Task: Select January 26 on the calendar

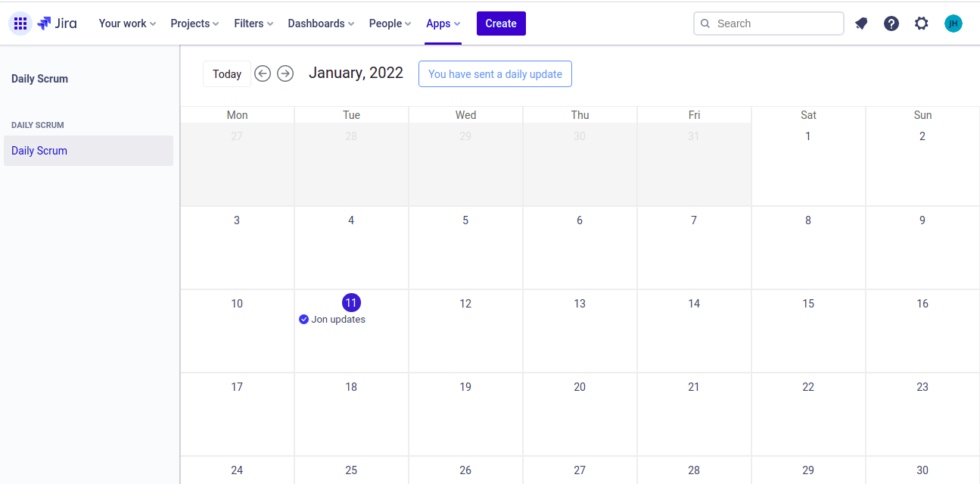Action: tap(465, 470)
